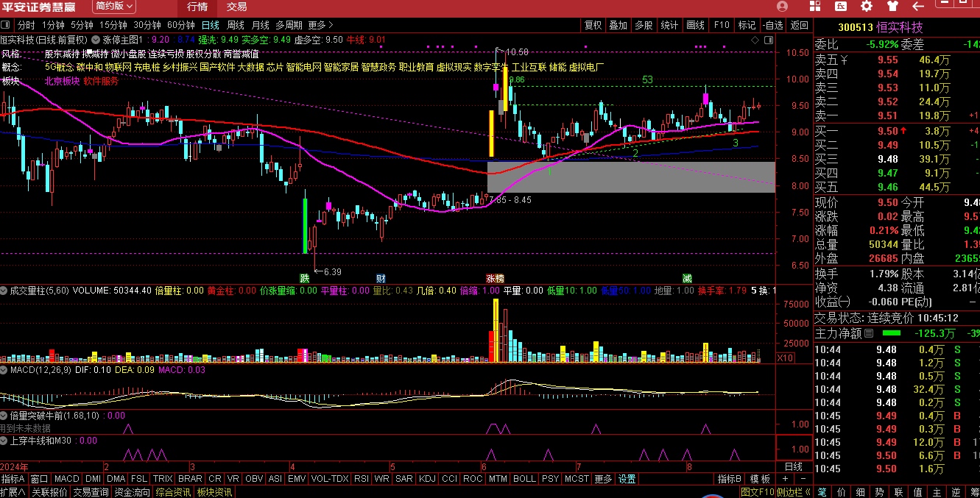Image resolution: width=980 pixels, height=498 pixels.
Task: Switch to the BOLL indicator tab
Action: coord(524,479)
